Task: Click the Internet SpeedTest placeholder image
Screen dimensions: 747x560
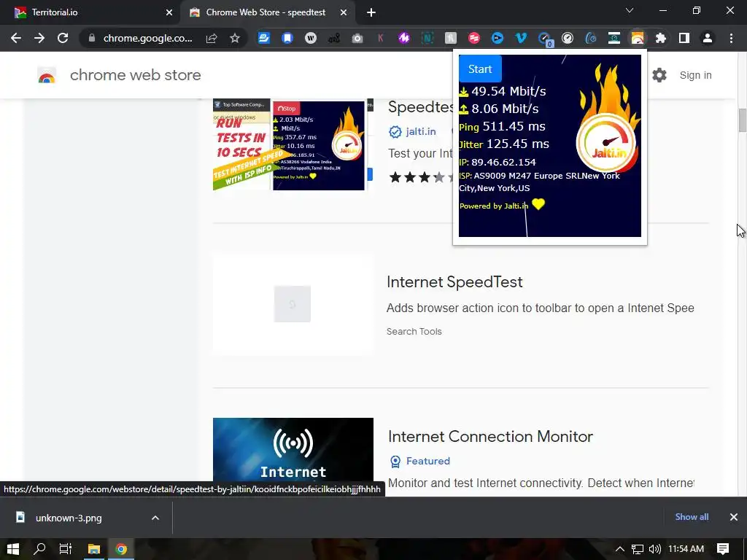Action: [293, 304]
